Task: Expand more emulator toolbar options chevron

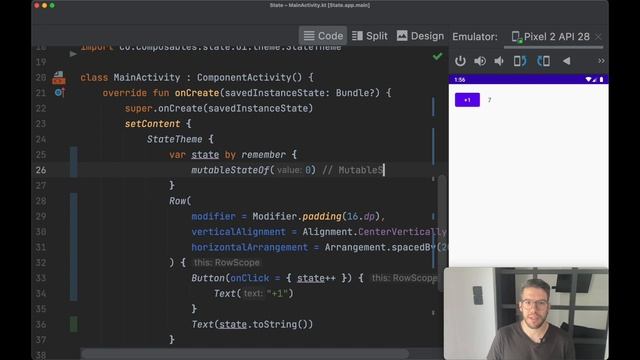Action: (x=601, y=61)
